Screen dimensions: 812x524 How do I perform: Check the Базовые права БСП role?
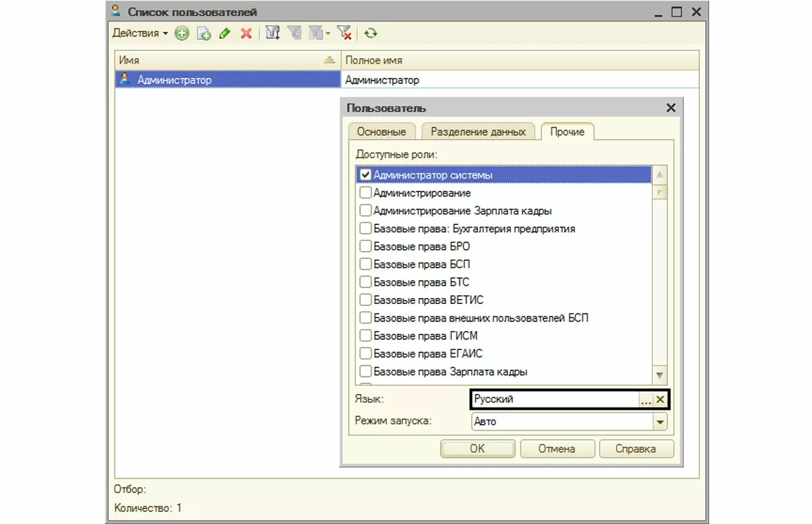[x=365, y=264]
